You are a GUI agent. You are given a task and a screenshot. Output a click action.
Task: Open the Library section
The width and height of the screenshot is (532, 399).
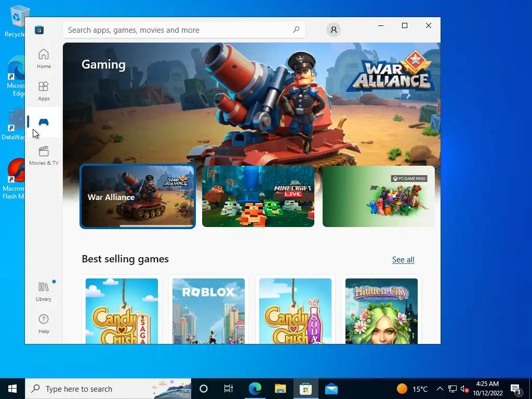pyautogui.click(x=44, y=291)
